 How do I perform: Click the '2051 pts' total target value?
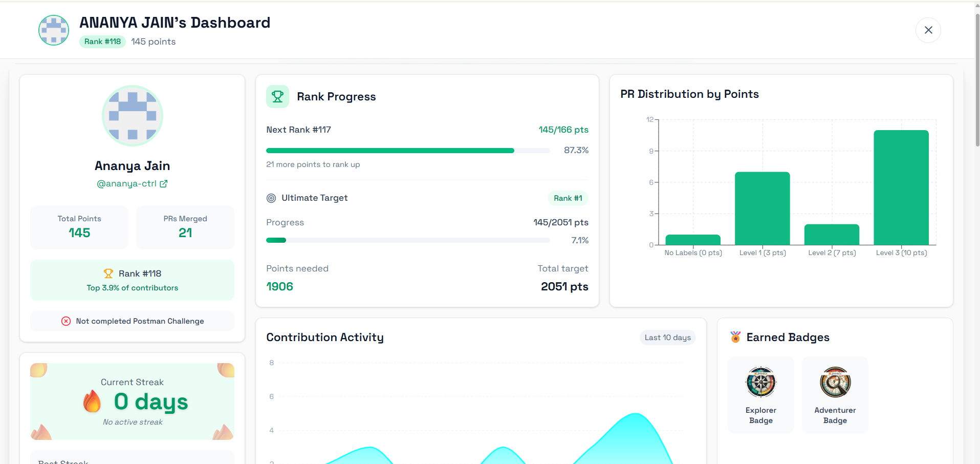(564, 286)
